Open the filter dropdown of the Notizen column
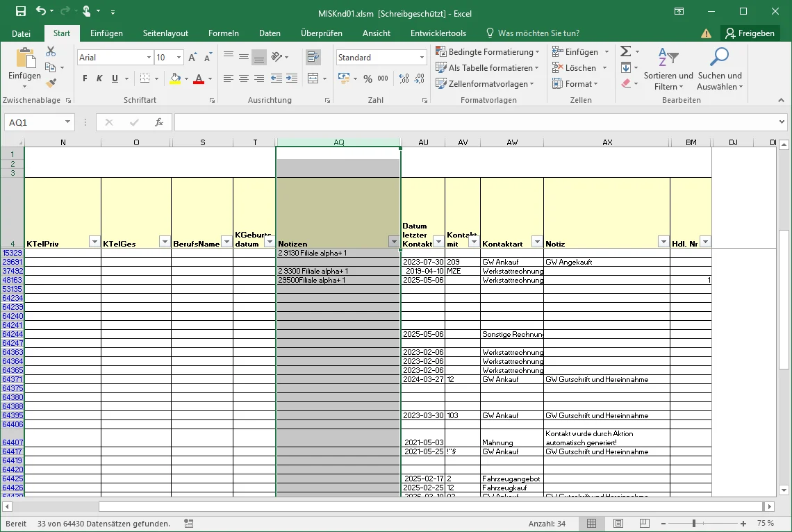Image resolution: width=792 pixels, height=532 pixels. click(x=394, y=242)
